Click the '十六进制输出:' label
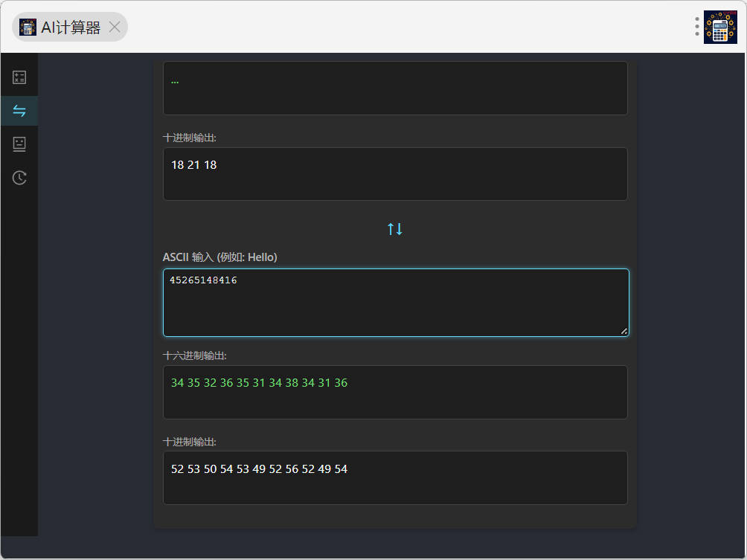Image resolution: width=747 pixels, height=560 pixels. [194, 355]
